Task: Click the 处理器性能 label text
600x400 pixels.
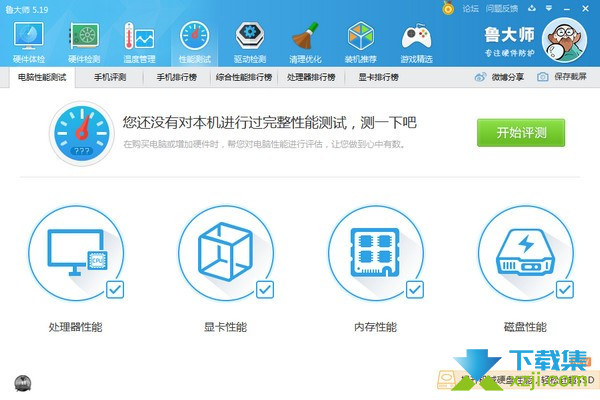Action: click(x=75, y=327)
